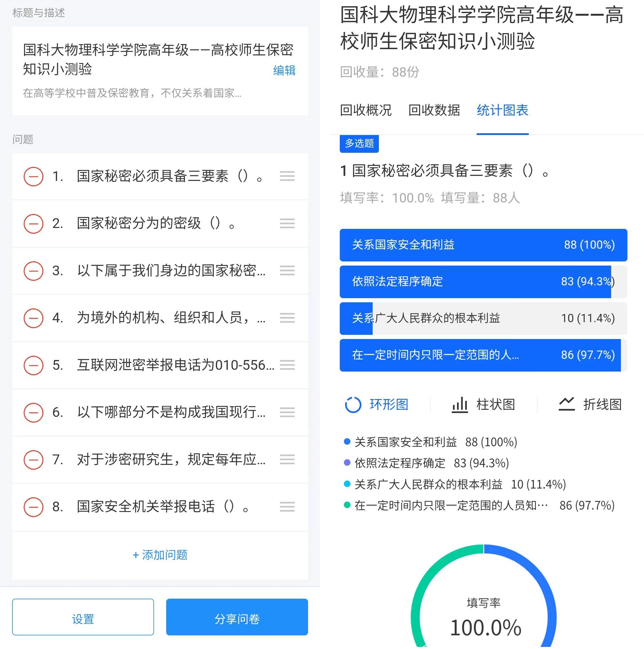Select the 统计图表 tab
The image size is (644, 649).
point(502,110)
